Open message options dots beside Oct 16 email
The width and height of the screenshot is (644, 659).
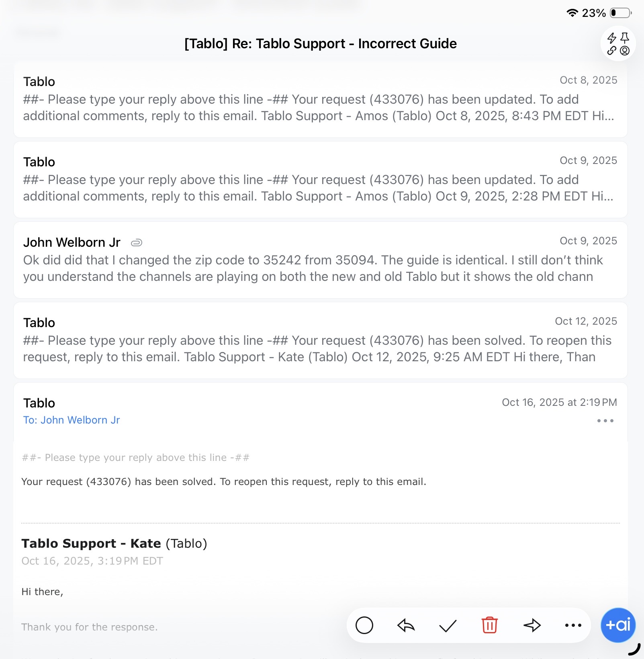605,421
